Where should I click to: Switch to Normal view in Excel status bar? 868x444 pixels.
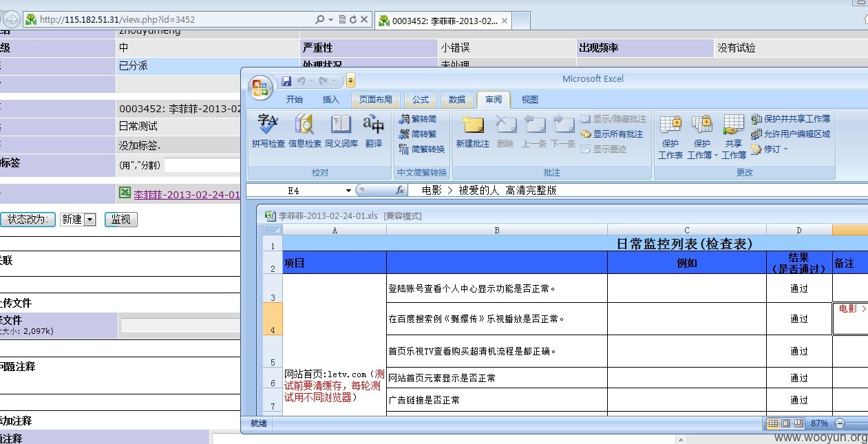click(x=774, y=423)
